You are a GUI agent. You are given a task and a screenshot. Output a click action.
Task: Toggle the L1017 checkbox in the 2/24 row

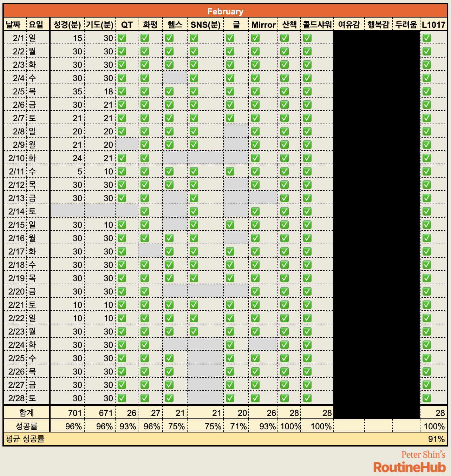click(x=427, y=345)
